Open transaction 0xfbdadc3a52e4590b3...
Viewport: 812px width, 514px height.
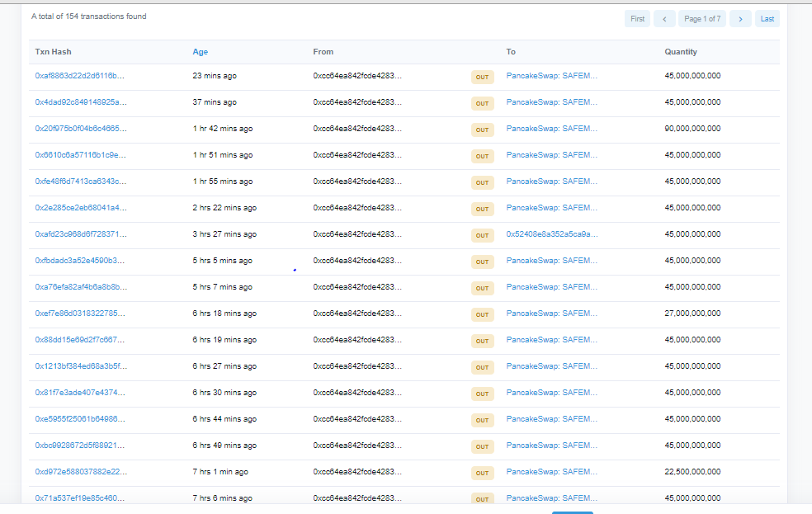tap(80, 261)
